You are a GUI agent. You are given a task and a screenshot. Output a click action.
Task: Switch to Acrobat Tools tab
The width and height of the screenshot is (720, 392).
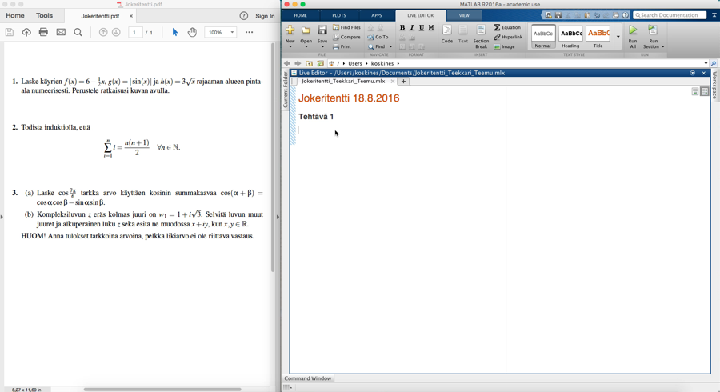(x=45, y=16)
